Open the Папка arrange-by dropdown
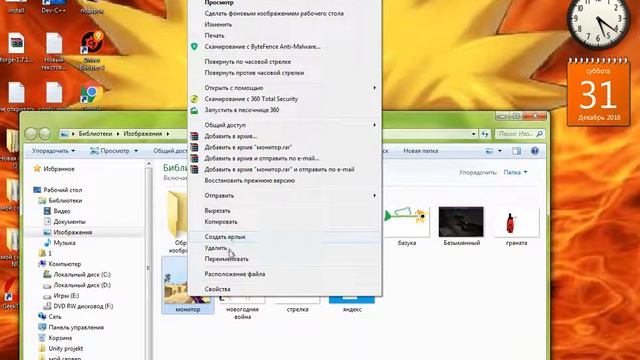This screenshot has height=360, width=640. tap(515, 172)
